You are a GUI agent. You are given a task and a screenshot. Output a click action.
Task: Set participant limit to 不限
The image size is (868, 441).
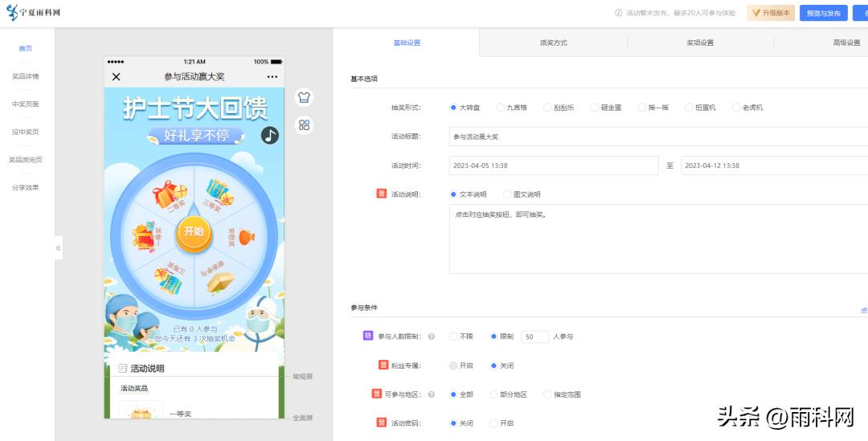point(454,336)
